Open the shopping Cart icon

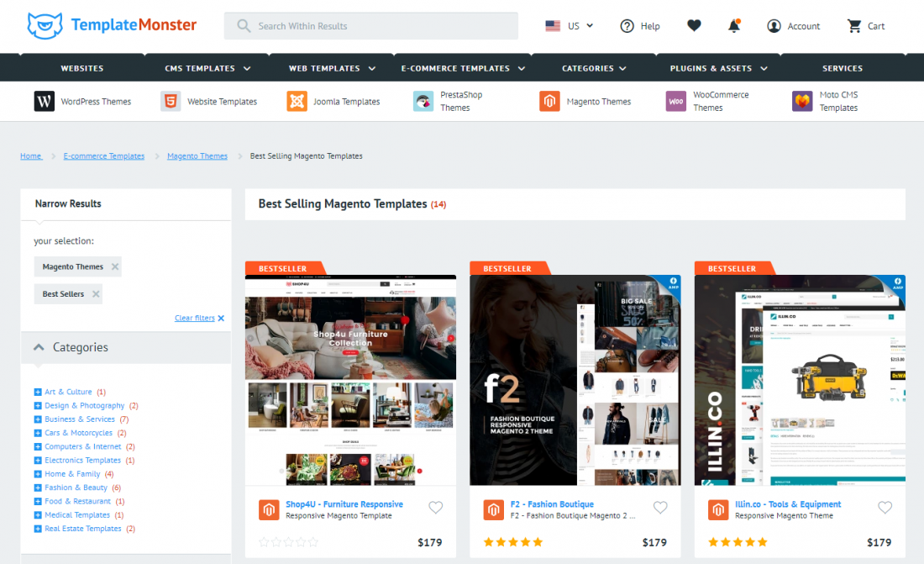click(854, 26)
